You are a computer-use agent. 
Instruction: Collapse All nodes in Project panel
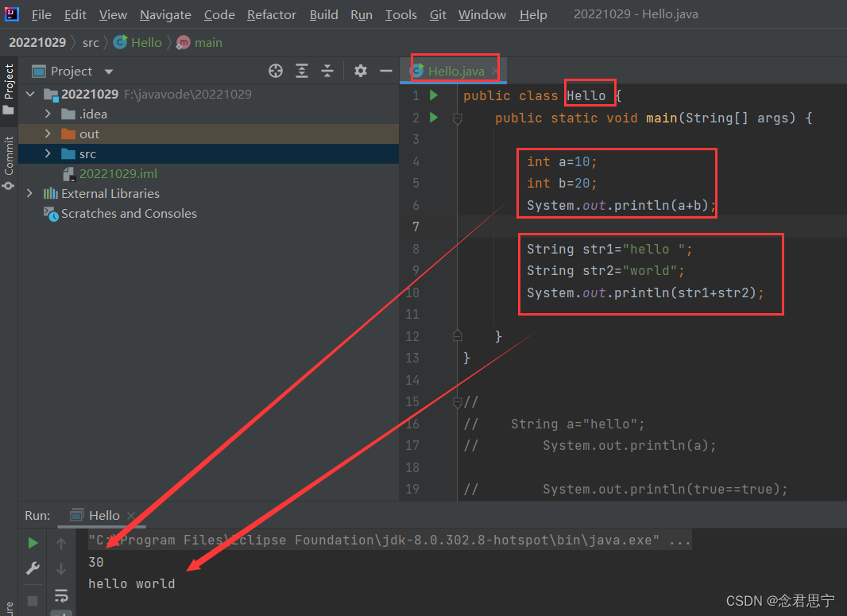coord(327,71)
